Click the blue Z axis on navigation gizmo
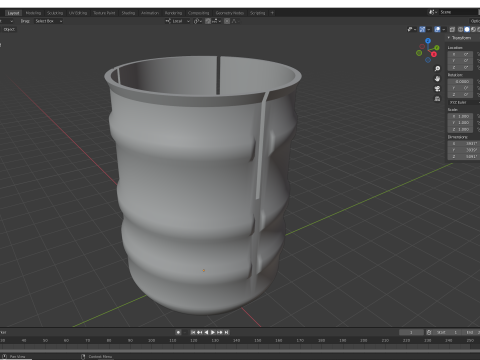Image resolution: width=480 pixels, height=360 pixels. point(428,41)
